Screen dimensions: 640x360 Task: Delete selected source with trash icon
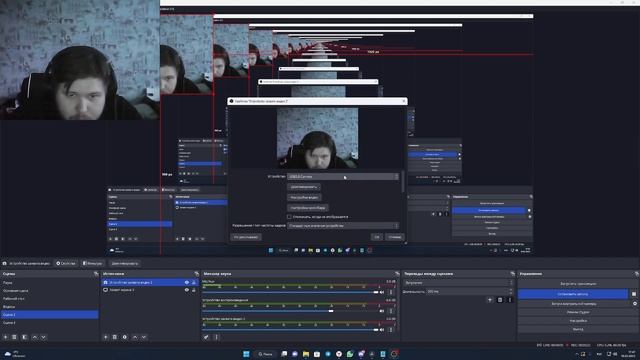(115, 337)
